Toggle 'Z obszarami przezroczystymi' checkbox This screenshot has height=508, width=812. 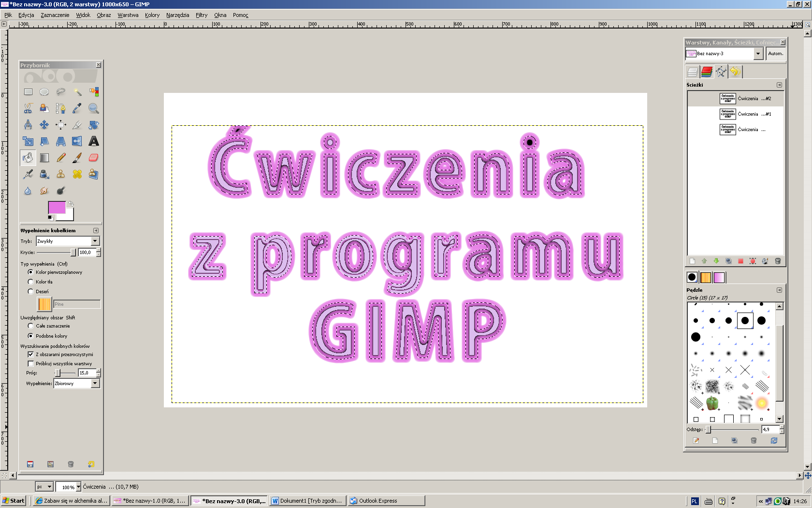[30, 355]
